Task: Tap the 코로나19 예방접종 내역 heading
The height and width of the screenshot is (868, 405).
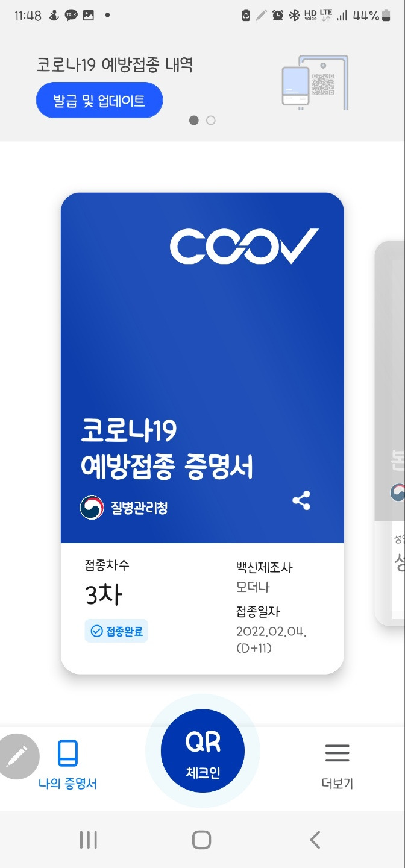Action: point(115,65)
